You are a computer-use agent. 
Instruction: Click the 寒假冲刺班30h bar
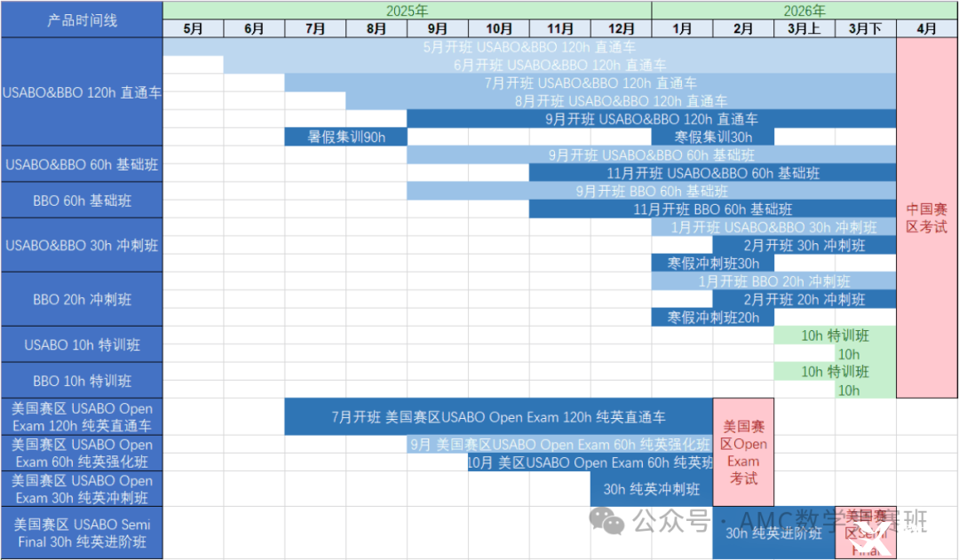(713, 263)
